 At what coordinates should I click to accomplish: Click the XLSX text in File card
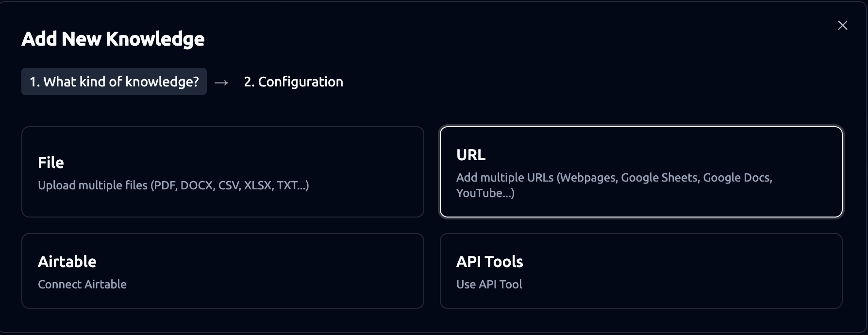pyautogui.click(x=257, y=185)
